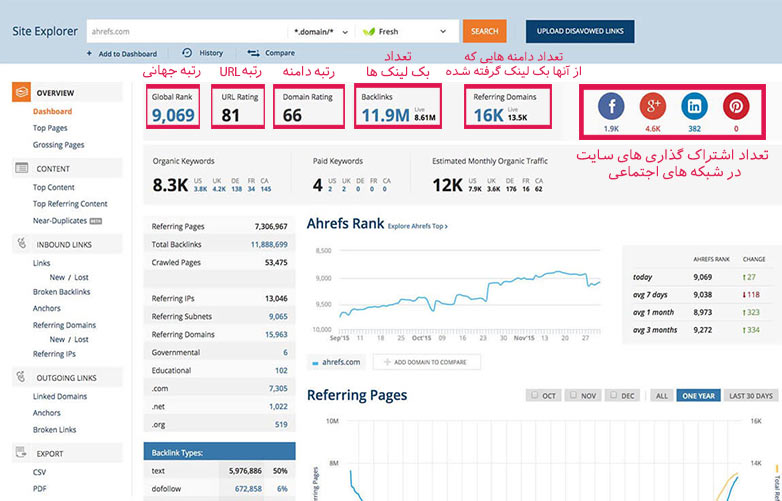782x501 pixels.
Task: Select the ONE YEAR time range tab
Action: 698,396
